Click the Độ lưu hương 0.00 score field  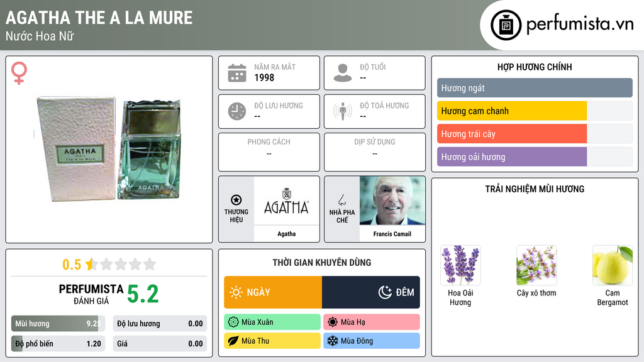point(160,324)
